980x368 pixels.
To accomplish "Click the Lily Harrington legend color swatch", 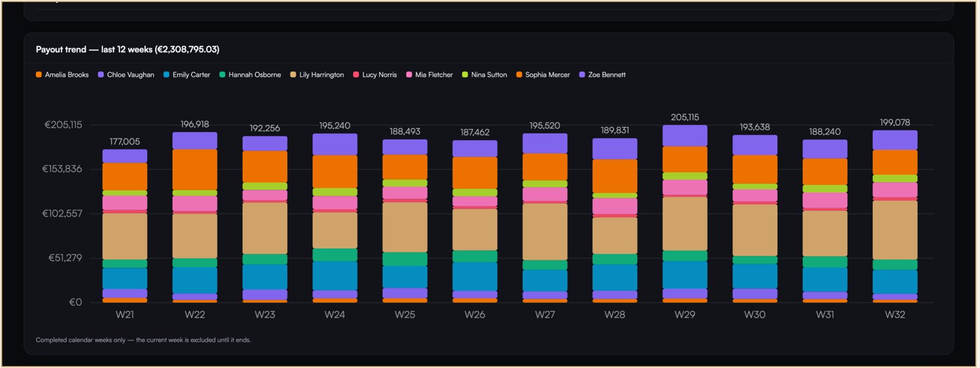I will 293,75.
